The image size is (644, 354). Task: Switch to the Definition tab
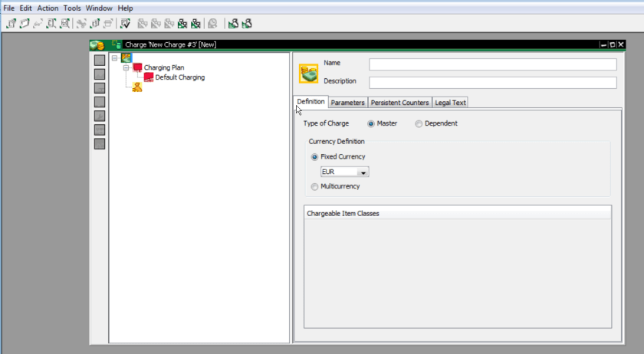point(310,101)
